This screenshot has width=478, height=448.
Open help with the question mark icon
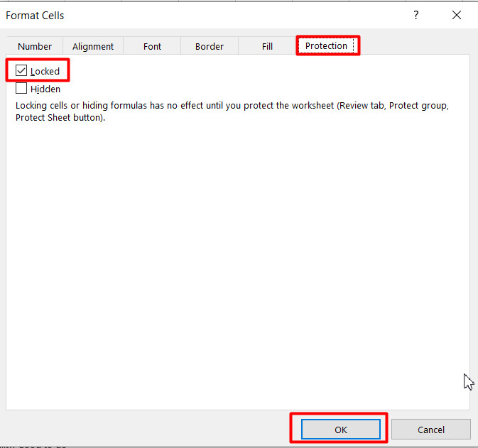coord(415,15)
